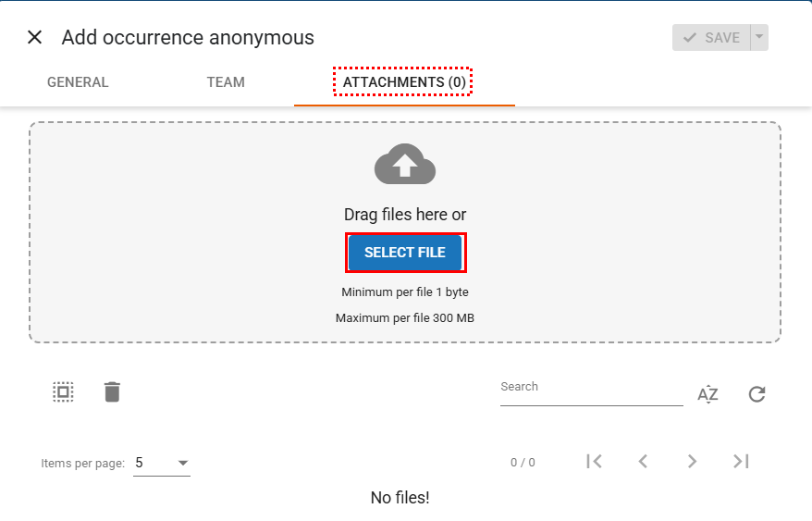Expand the SAVE button dropdown arrow
This screenshot has width=812, height=521.
(x=758, y=38)
